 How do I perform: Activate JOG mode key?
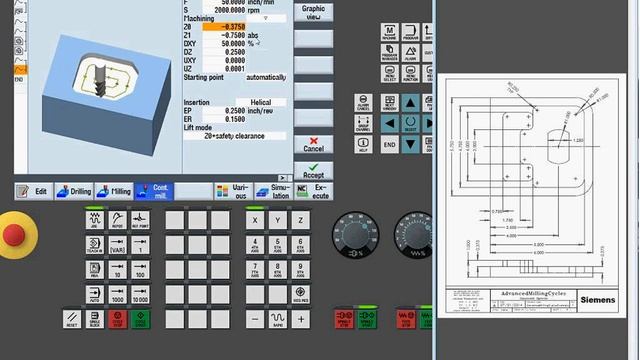coord(95,220)
